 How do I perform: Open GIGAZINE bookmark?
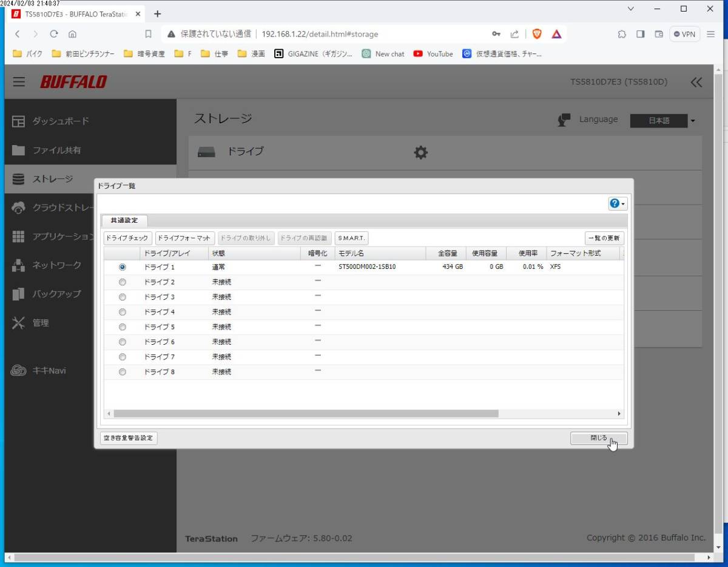tap(313, 53)
